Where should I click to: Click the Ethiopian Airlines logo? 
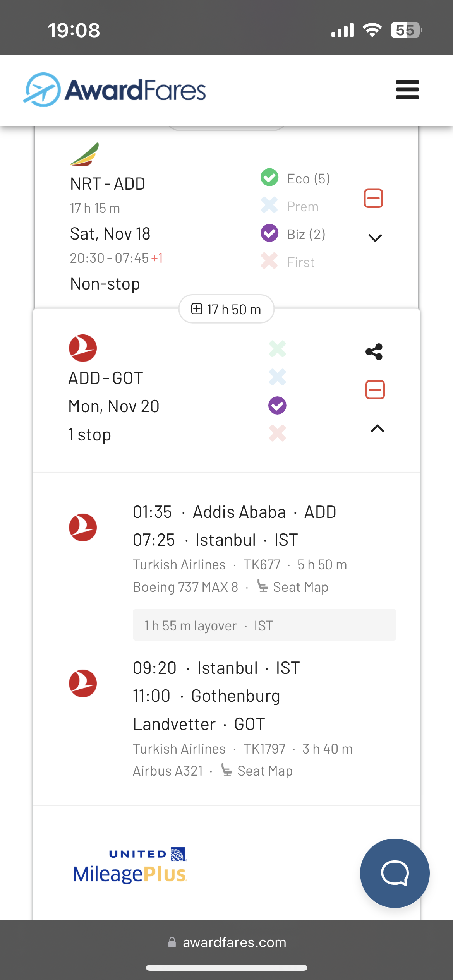coord(84,154)
